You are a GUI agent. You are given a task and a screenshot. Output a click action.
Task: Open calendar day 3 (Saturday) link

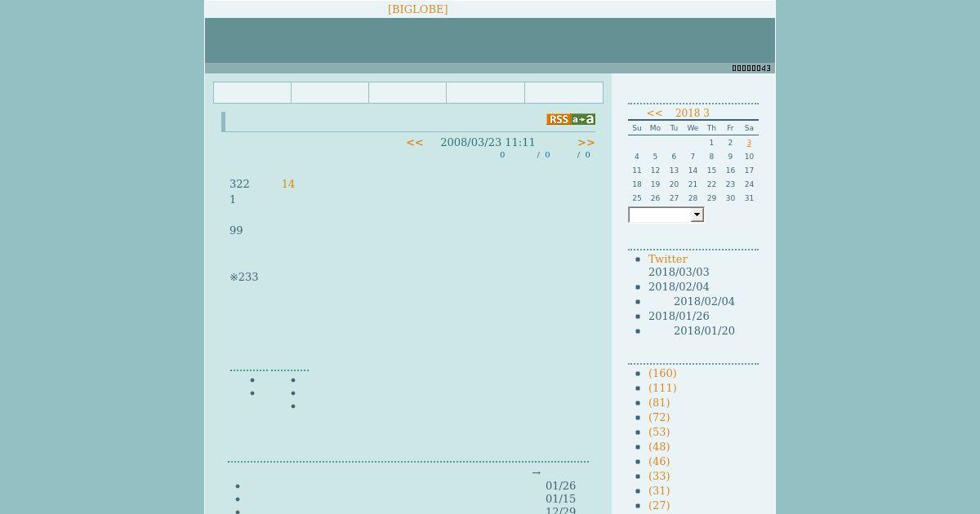pos(749,143)
